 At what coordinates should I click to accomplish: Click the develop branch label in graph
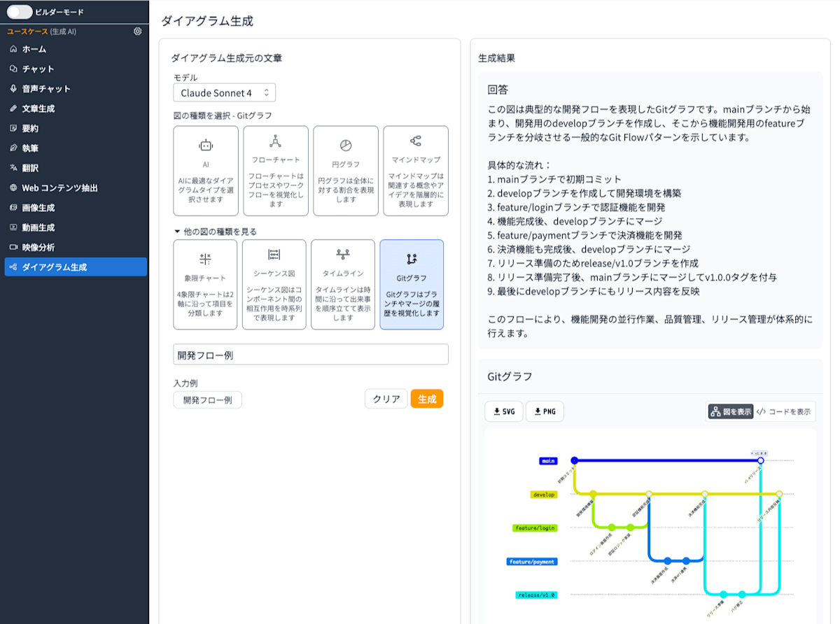click(x=544, y=495)
